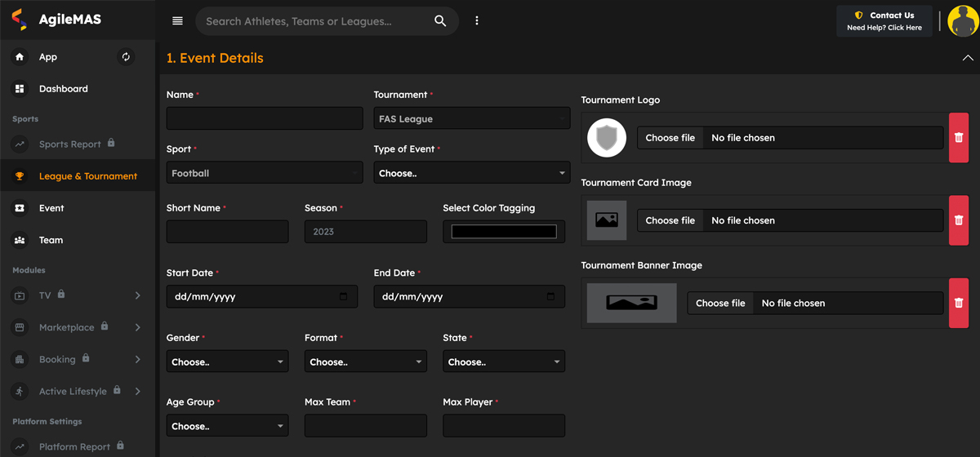This screenshot has width=980, height=457.
Task: Open the Team sidebar item
Action: (51, 240)
